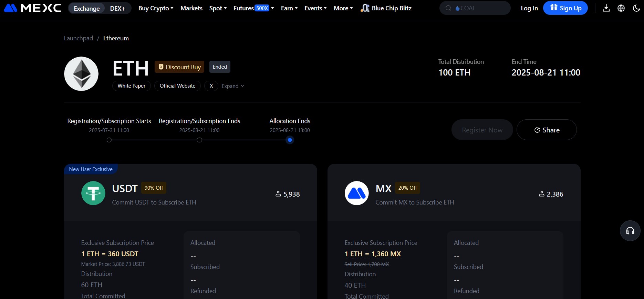Click Commit USDT to Subscribe ETH text
This screenshot has height=299, width=644.
(154, 202)
